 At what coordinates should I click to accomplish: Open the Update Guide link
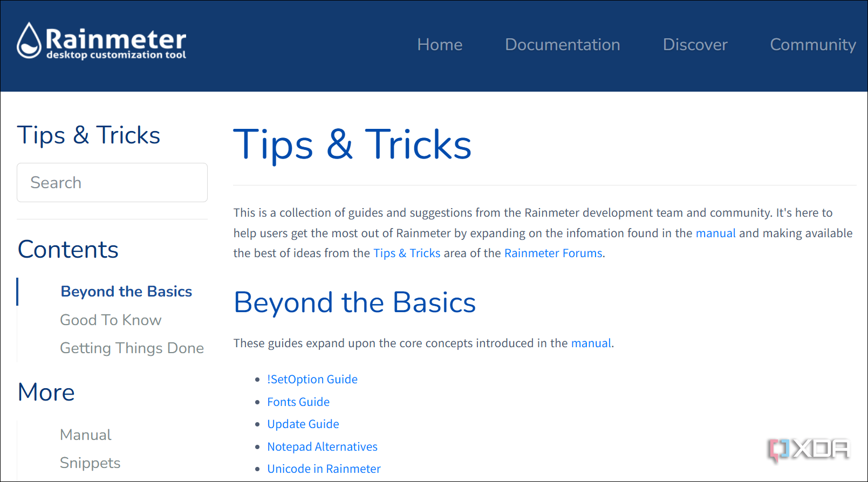(x=303, y=424)
